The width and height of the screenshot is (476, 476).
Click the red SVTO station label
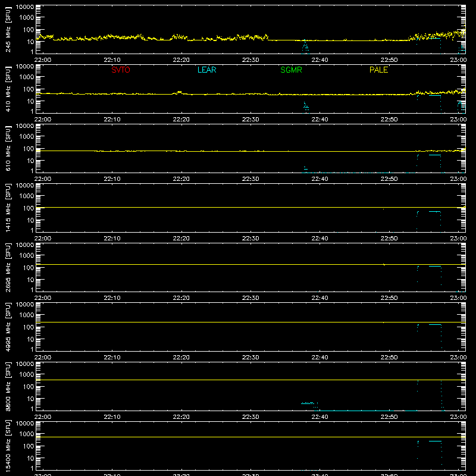[121, 70]
